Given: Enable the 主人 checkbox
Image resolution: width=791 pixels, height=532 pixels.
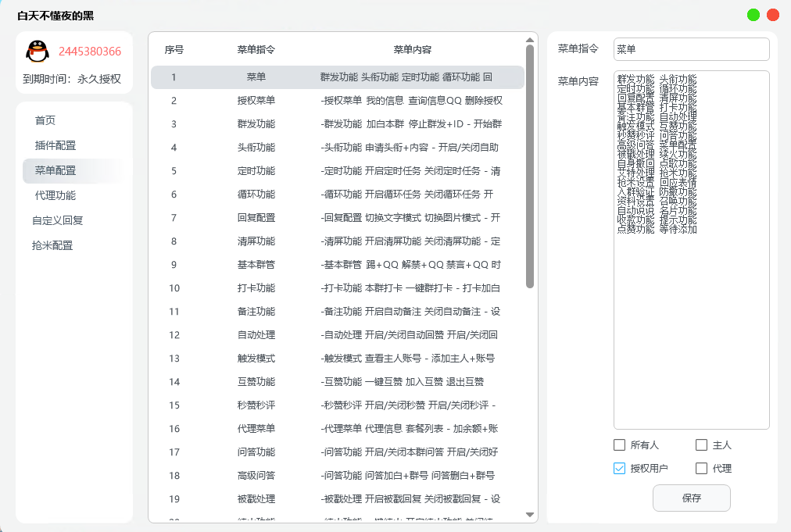Looking at the screenshot, I should pos(701,445).
